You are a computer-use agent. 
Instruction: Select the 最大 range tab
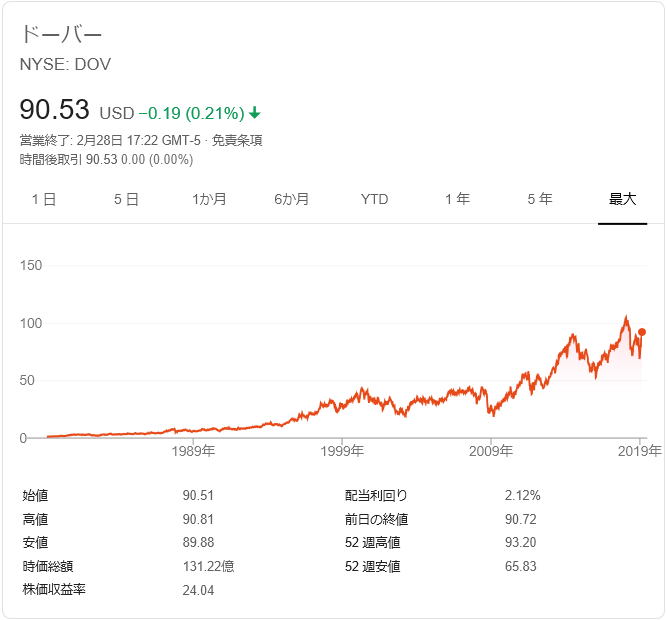point(622,199)
